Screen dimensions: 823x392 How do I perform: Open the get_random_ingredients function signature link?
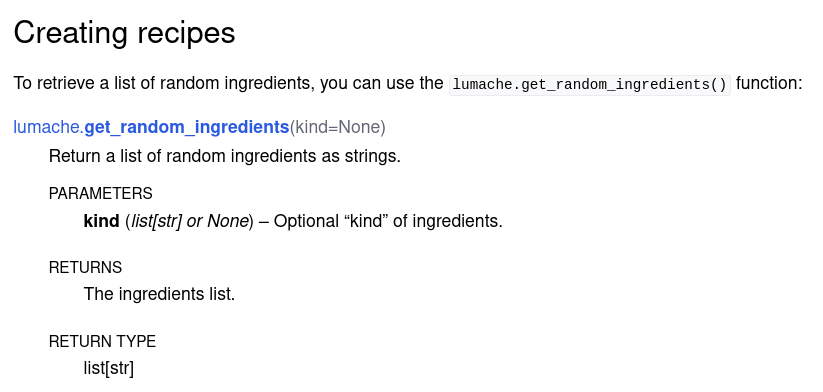pyautogui.click(x=186, y=127)
